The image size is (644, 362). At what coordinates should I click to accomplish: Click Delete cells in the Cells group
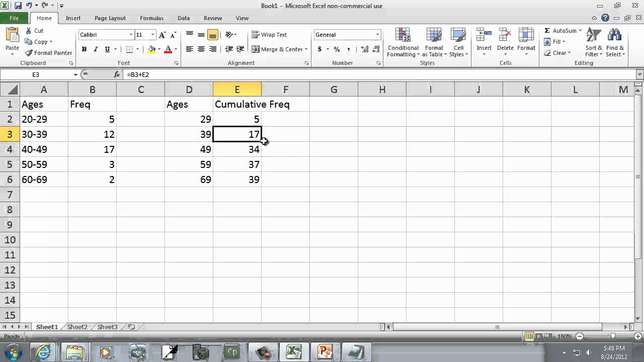[505, 42]
